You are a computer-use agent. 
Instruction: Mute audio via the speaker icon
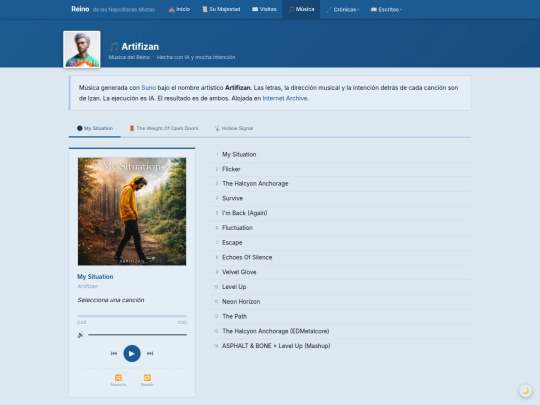click(81, 335)
